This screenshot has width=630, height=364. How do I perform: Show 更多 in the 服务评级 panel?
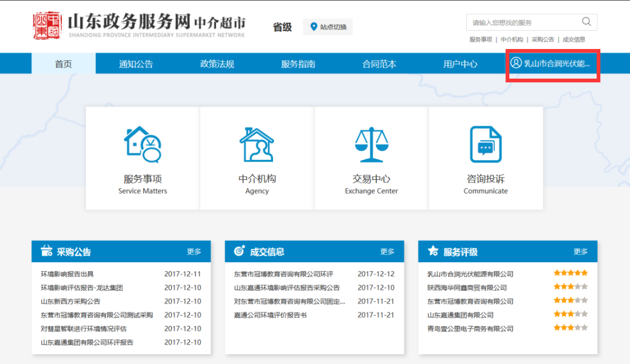pyautogui.click(x=580, y=251)
